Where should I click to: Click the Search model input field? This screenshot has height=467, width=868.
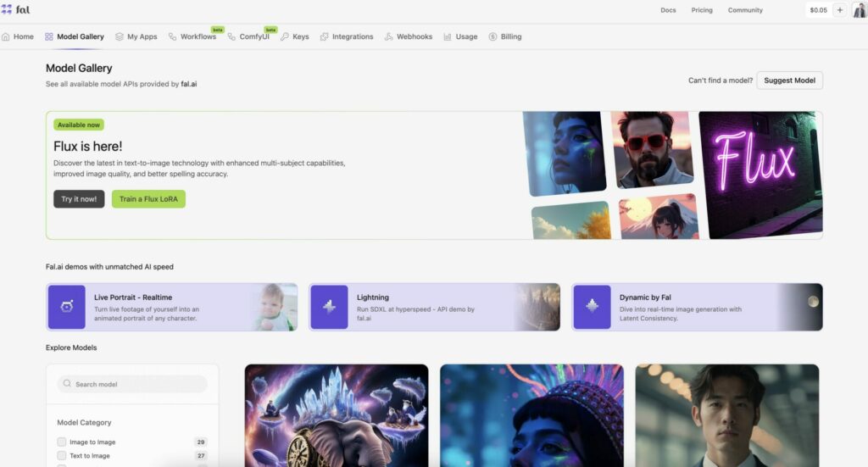136,384
